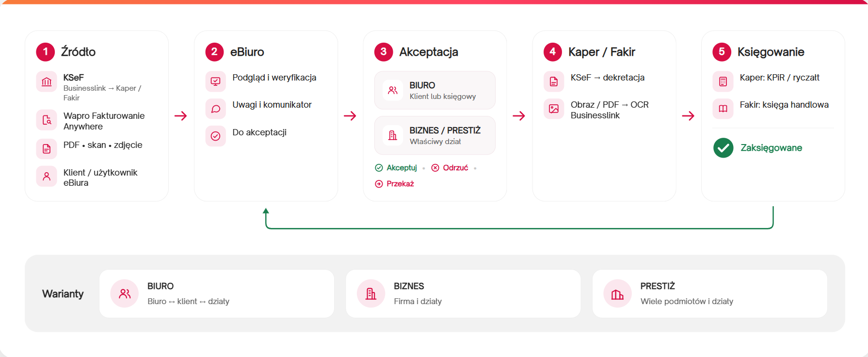This screenshot has width=868, height=357.
Task: Click the Kaper / Fakir step heading
Action: [602, 52]
